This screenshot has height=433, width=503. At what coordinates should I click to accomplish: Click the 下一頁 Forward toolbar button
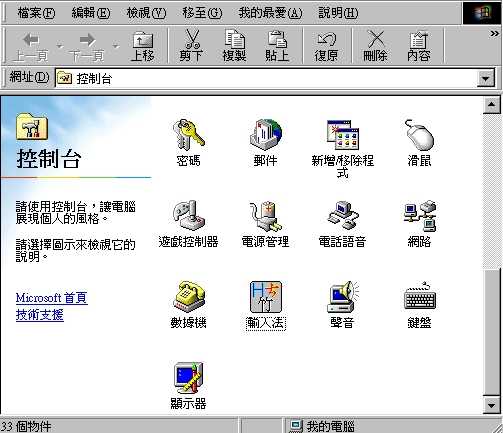[x=87, y=46]
